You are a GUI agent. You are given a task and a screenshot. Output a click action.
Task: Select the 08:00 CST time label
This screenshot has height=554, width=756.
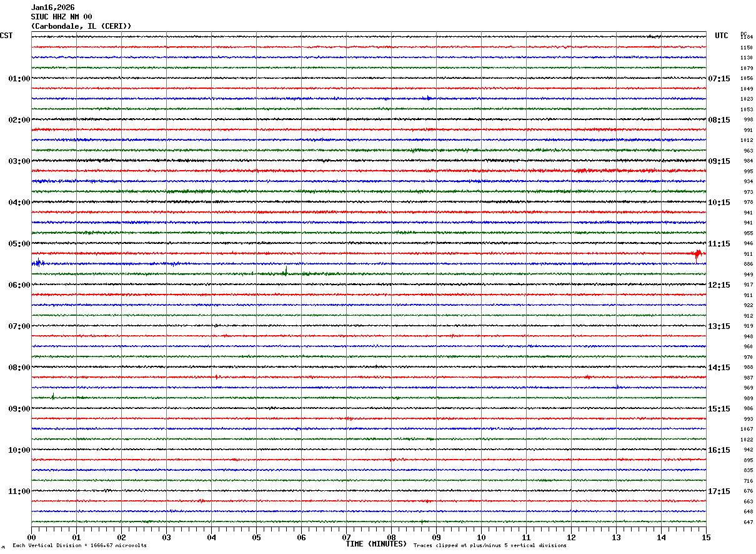click(19, 368)
